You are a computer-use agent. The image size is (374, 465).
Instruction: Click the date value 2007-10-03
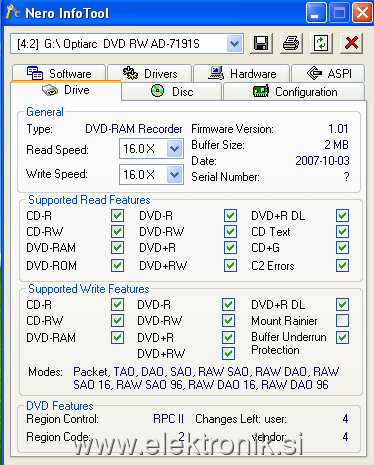click(x=322, y=161)
